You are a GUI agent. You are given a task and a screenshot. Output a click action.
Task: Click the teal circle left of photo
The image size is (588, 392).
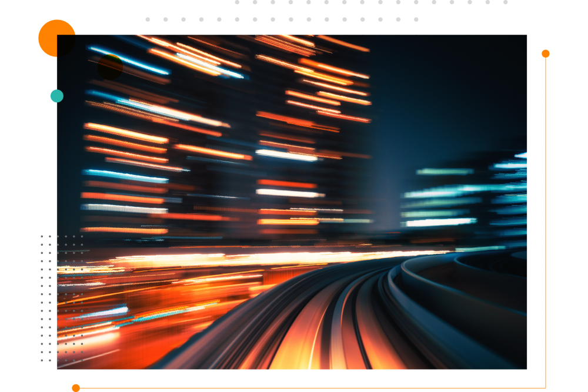pos(56,96)
